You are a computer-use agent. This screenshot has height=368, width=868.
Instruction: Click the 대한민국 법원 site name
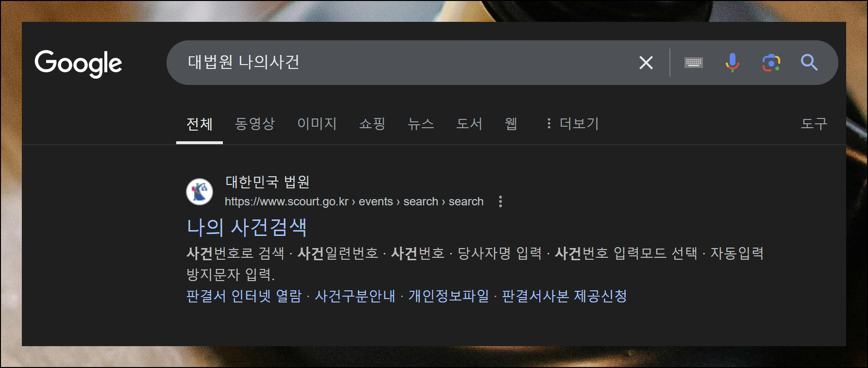tap(267, 182)
